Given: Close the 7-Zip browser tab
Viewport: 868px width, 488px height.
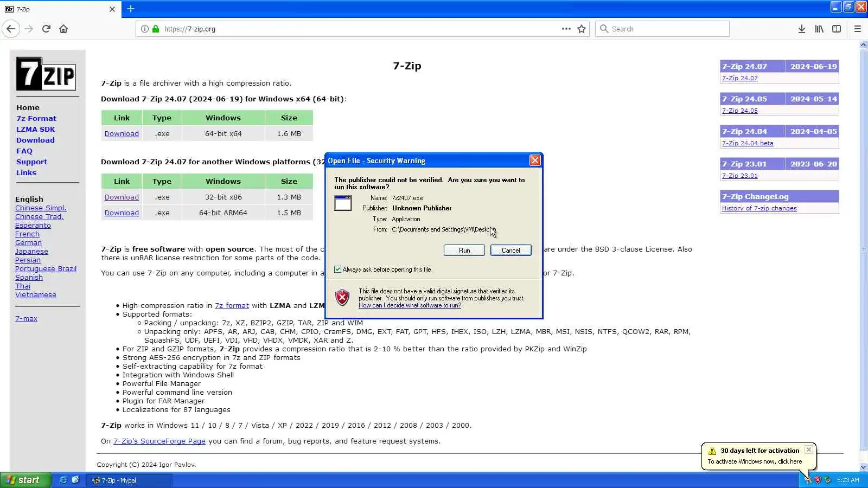Looking at the screenshot, I should (112, 9).
